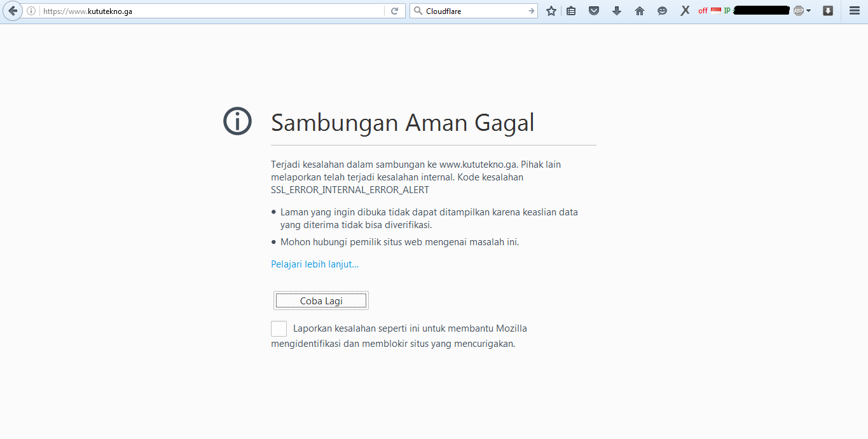Toggle the proxy 'off' indicator
This screenshot has height=439, width=868.
click(x=702, y=11)
